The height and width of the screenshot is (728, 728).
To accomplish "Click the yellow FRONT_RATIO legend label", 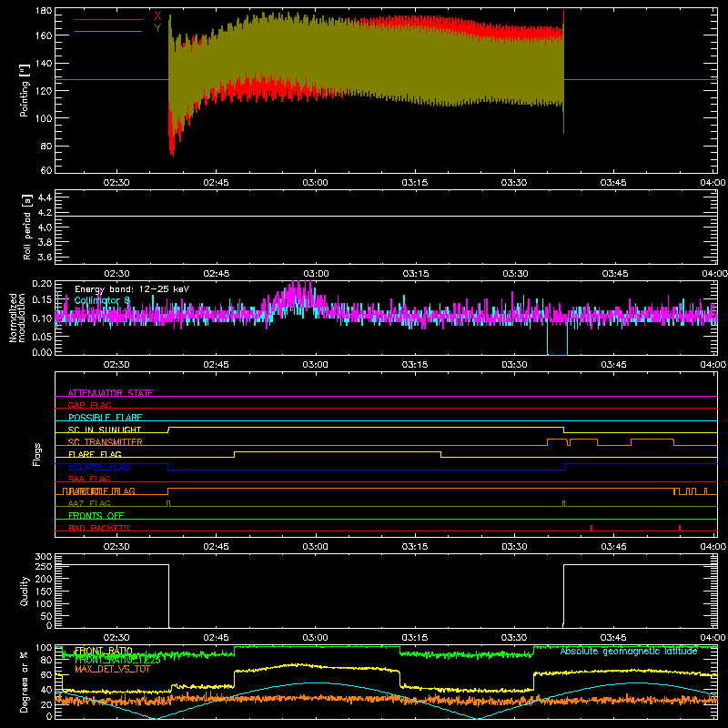I will 104,651.
